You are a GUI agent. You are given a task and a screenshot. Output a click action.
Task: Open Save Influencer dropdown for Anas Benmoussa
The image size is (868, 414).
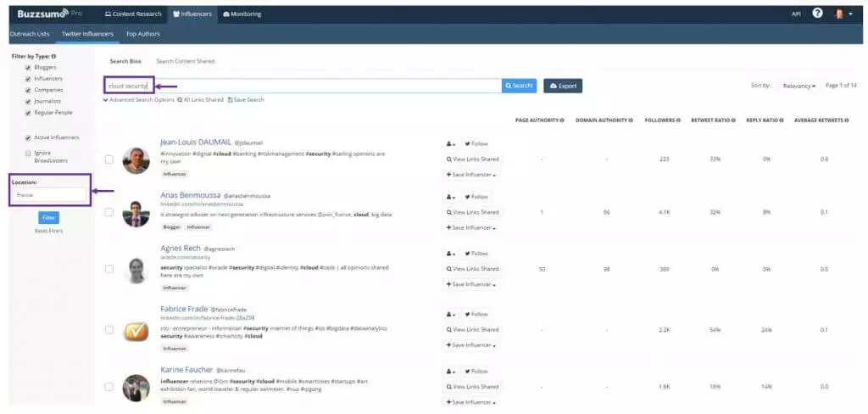pyautogui.click(x=470, y=227)
